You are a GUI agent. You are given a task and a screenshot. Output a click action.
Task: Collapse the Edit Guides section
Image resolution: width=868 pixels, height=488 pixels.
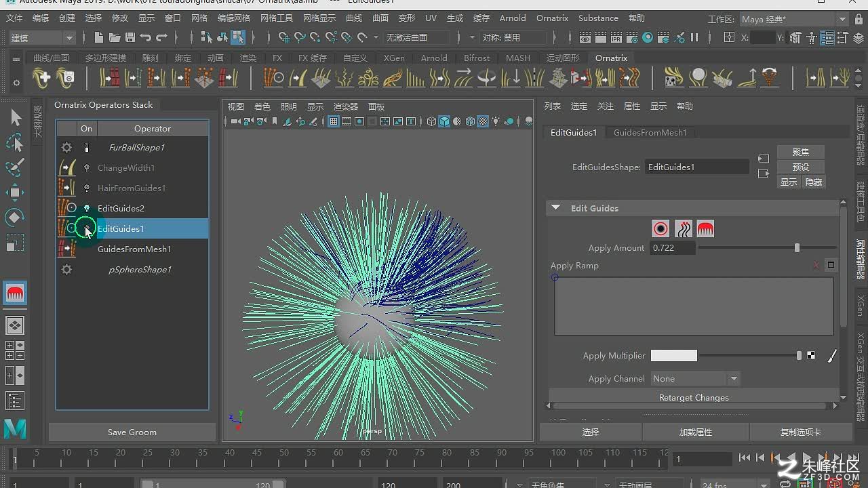pyautogui.click(x=556, y=208)
